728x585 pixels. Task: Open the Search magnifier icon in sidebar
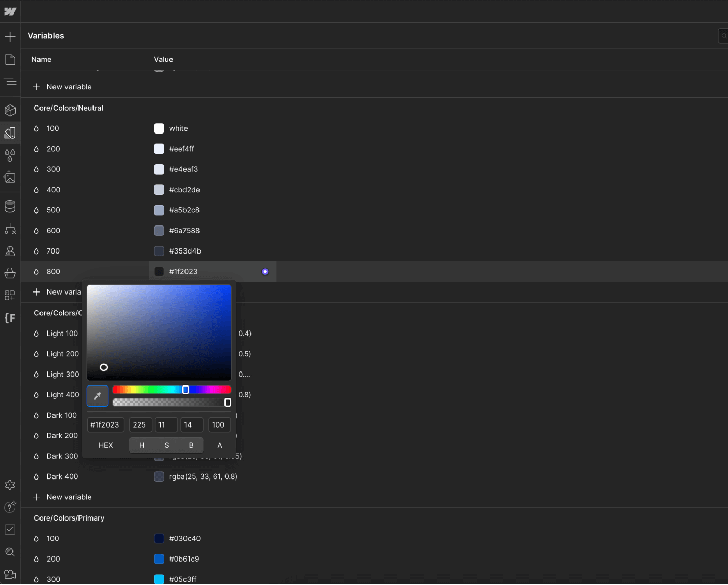(10, 552)
